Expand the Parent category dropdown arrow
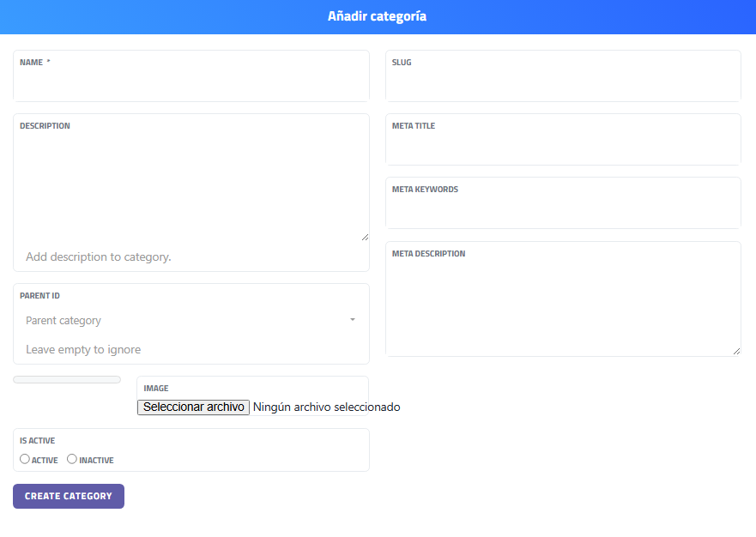 click(352, 320)
